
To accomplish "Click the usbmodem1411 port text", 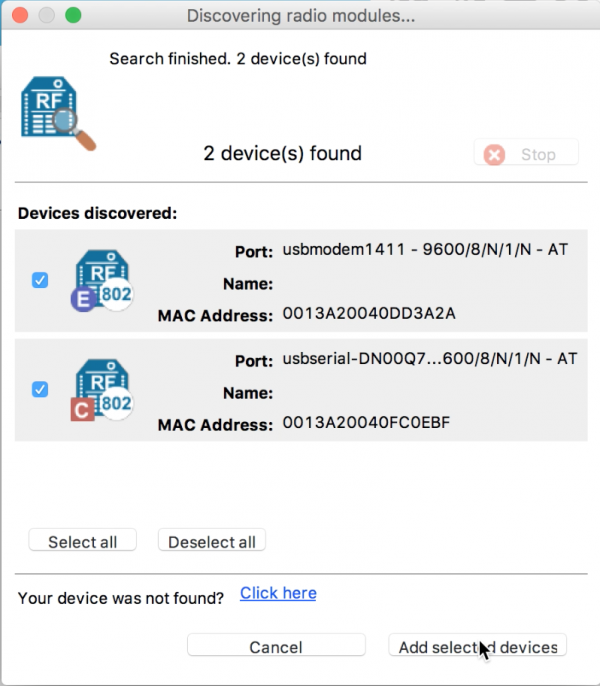I will (425, 250).
